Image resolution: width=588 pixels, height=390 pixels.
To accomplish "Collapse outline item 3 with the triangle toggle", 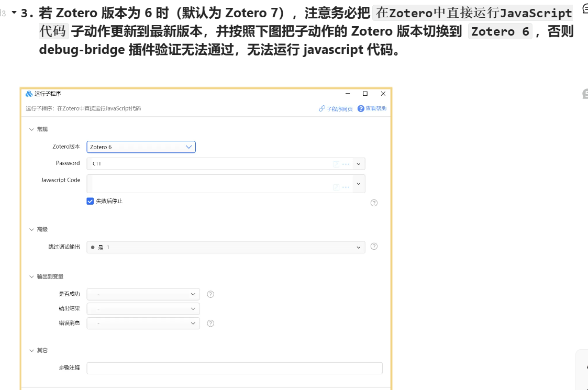I will point(14,13).
